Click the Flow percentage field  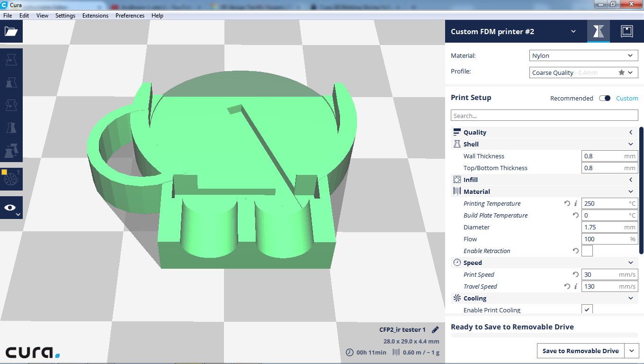tap(609, 239)
